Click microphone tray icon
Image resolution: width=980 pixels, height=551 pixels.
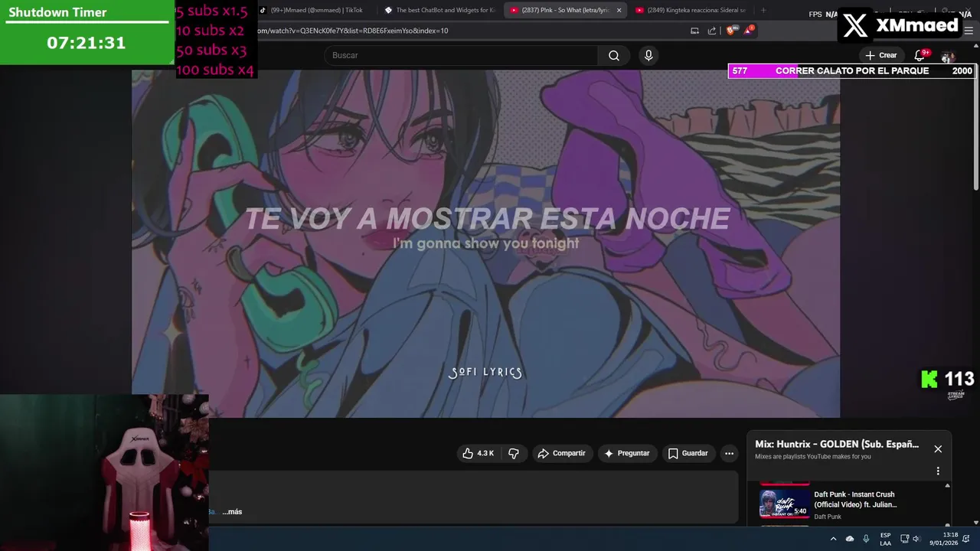pyautogui.click(x=866, y=539)
